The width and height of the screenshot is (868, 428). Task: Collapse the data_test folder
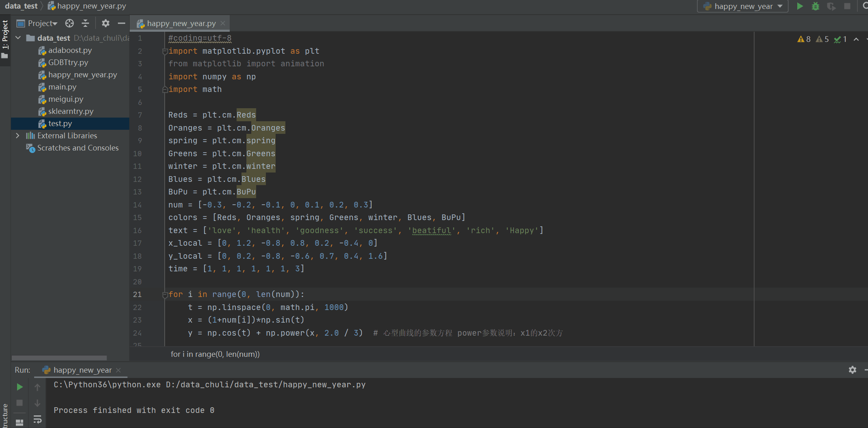tap(18, 38)
